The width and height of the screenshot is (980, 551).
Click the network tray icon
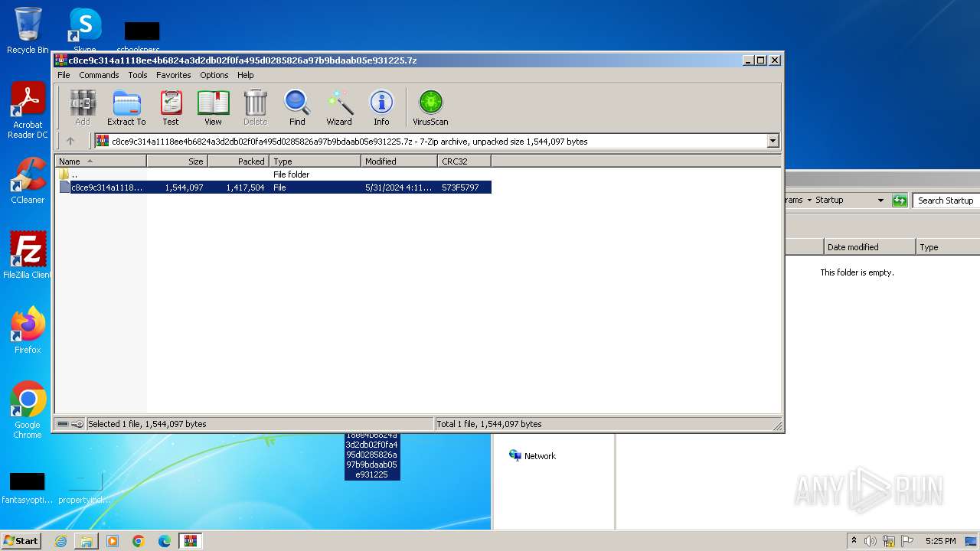889,541
